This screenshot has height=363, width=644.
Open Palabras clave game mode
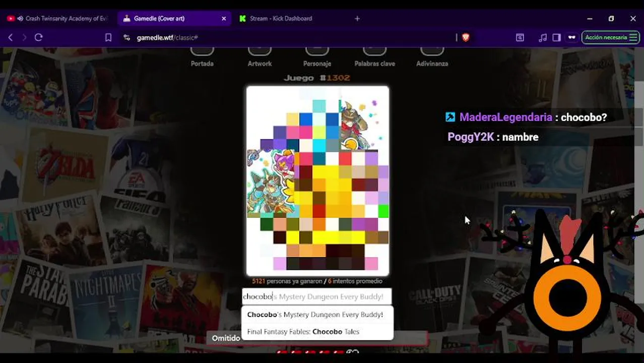[374, 56]
